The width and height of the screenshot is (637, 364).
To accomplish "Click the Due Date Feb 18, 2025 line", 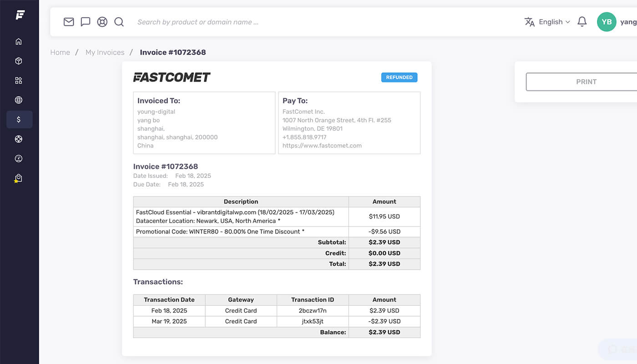I will 168,185.
